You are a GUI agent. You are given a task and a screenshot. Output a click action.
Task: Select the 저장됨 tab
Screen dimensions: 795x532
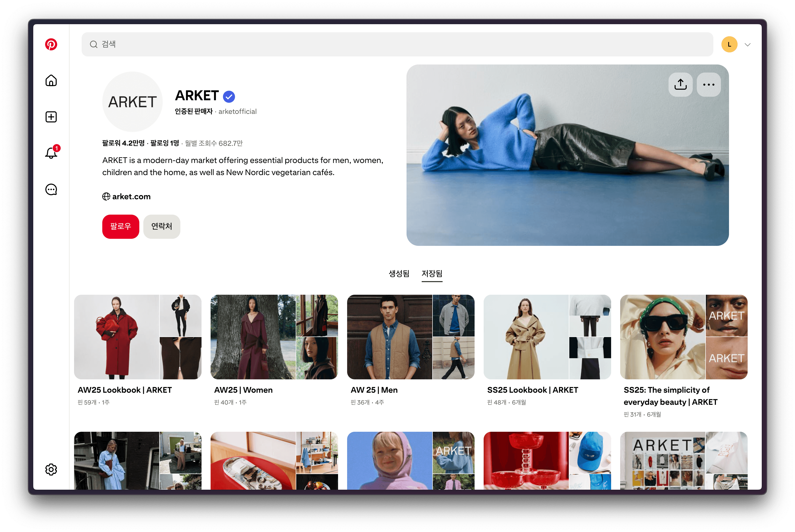tap(432, 274)
